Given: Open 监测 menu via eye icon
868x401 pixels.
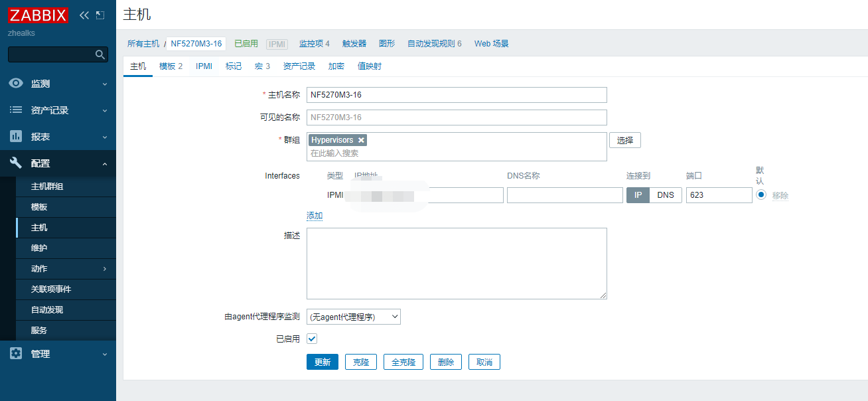Looking at the screenshot, I should tap(16, 84).
